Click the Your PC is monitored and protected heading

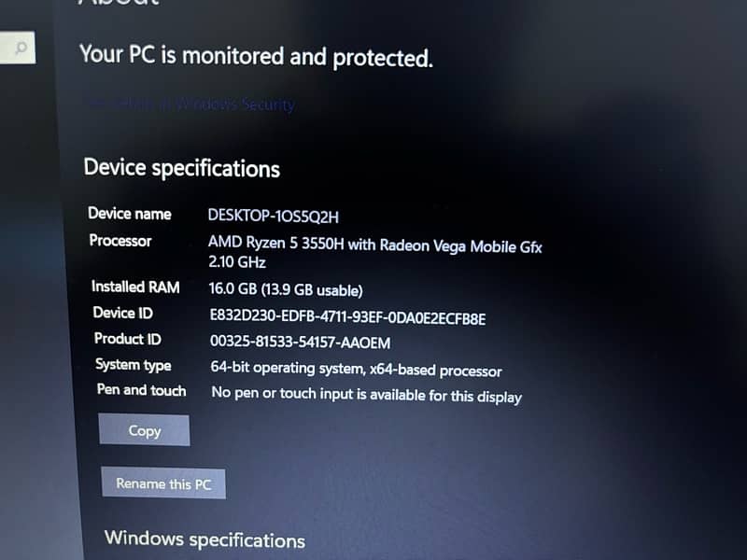coord(256,56)
